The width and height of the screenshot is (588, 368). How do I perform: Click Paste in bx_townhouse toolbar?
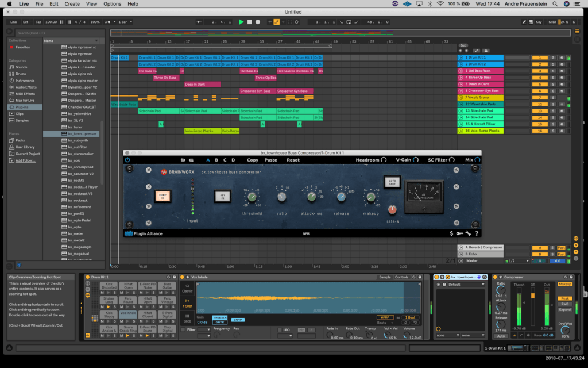tap(271, 160)
